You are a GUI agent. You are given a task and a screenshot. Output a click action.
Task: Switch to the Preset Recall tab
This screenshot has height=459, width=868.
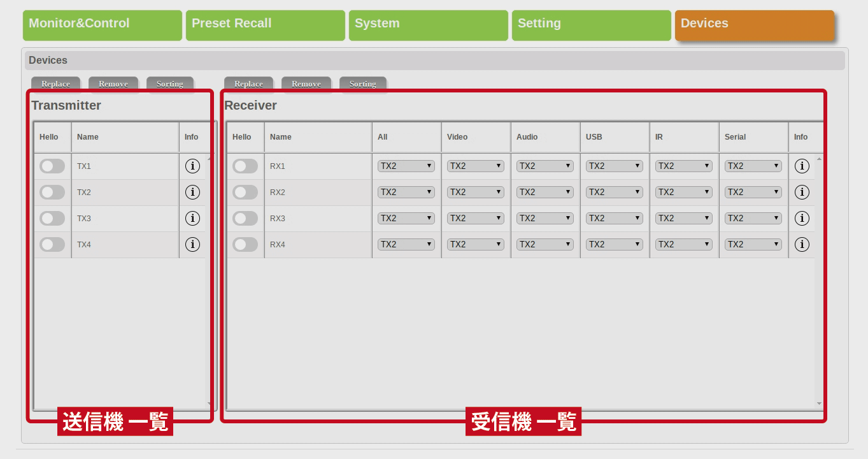click(x=266, y=25)
